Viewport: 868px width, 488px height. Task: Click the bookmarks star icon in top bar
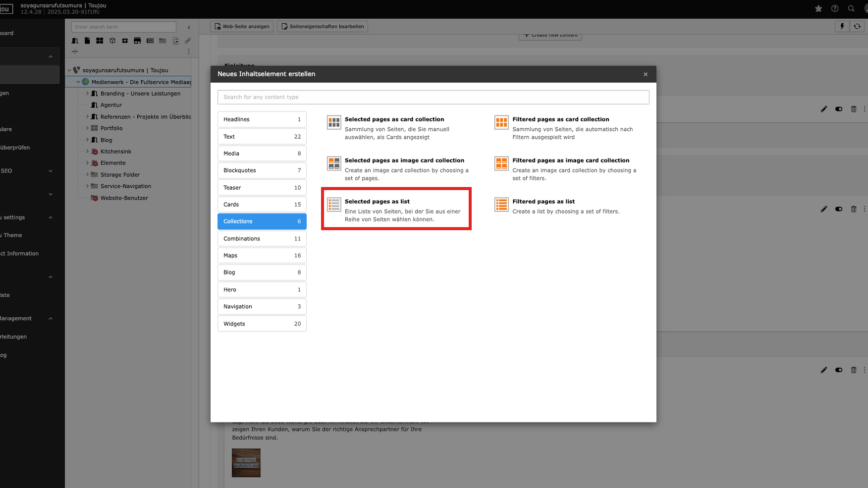[818, 8]
